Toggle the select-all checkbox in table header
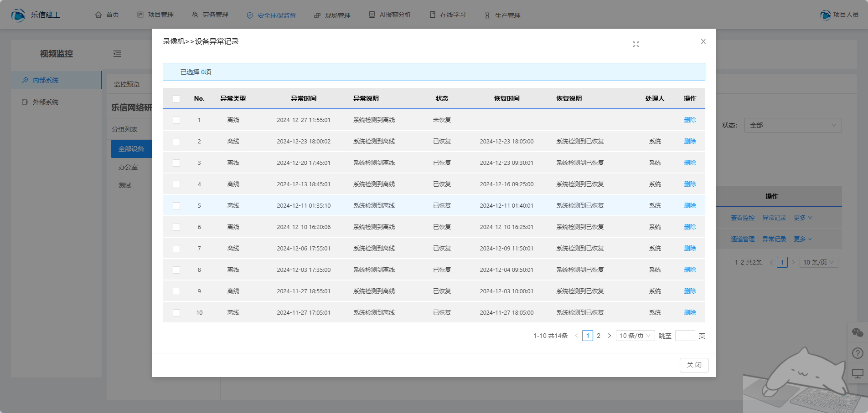Image resolution: width=868 pixels, height=413 pixels. coord(176,99)
